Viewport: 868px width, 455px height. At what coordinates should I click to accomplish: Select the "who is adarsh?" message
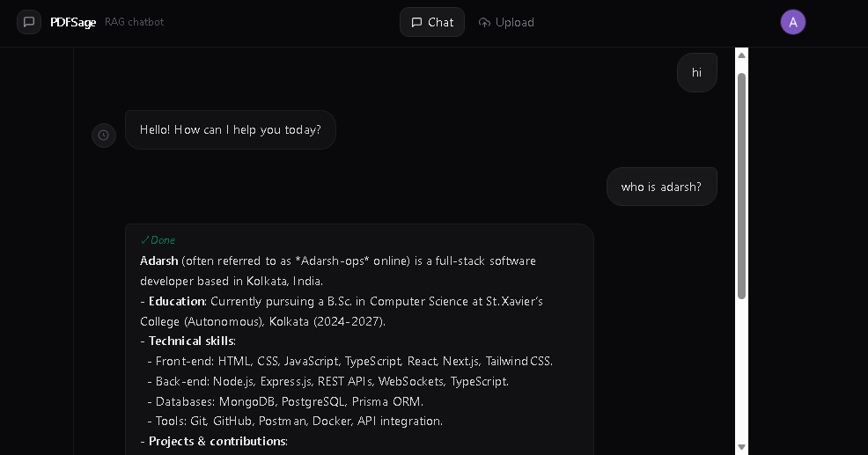click(x=661, y=187)
